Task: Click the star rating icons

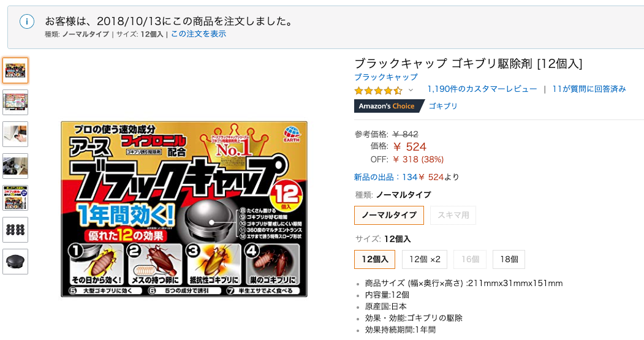Action: (x=378, y=90)
